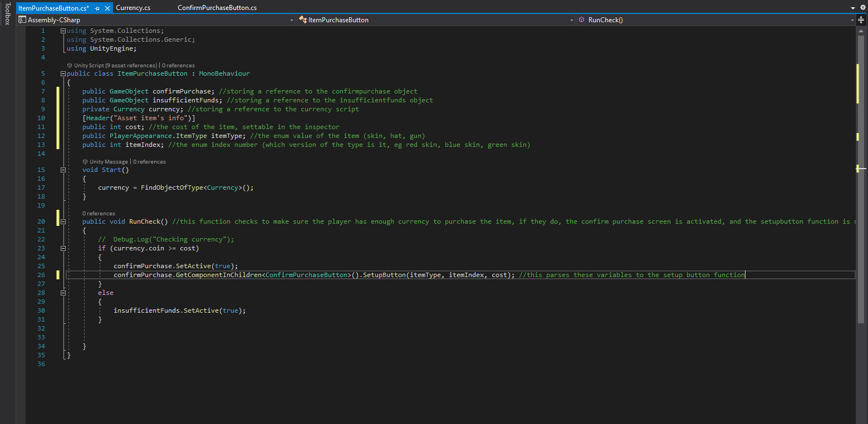Collapse the void Start() method

(x=63, y=170)
